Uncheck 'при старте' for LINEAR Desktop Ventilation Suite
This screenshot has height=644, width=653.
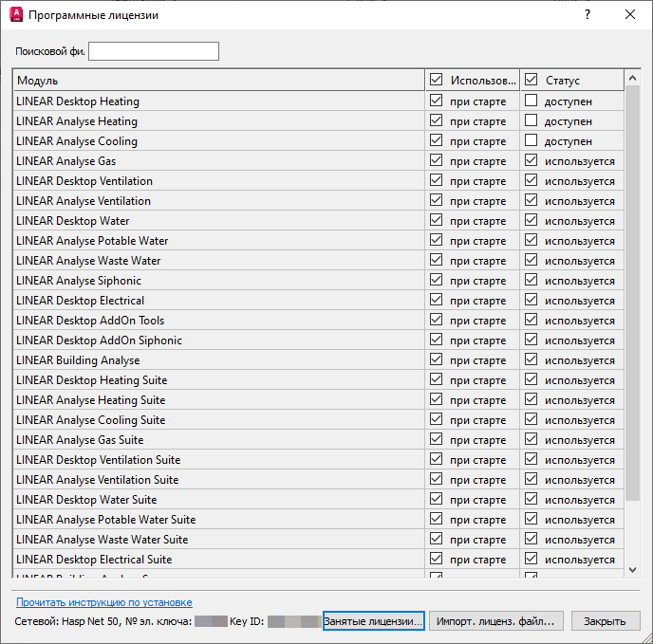click(x=436, y=459)
